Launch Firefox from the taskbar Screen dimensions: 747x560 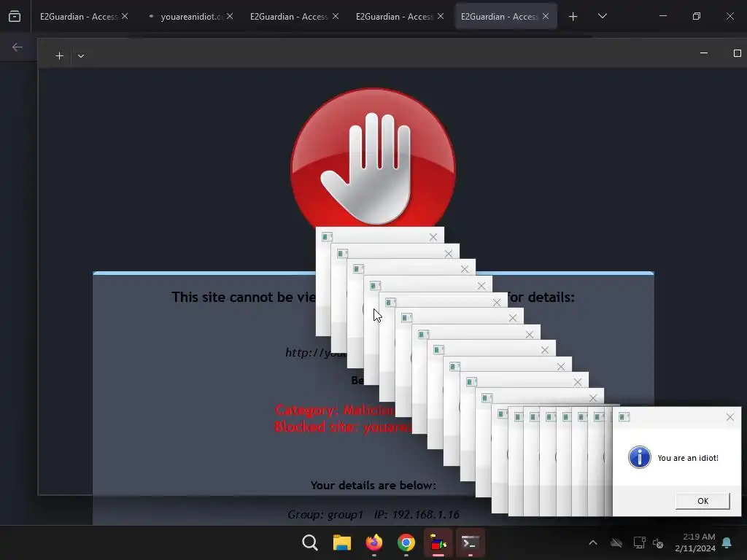tap(374, 542)
